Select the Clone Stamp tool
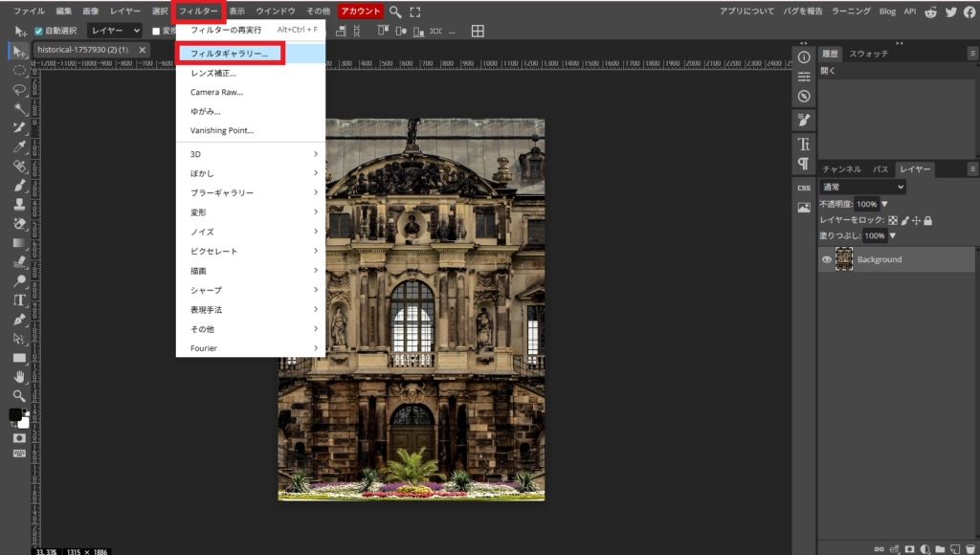 pyautogui.click(x=19, y=204)
